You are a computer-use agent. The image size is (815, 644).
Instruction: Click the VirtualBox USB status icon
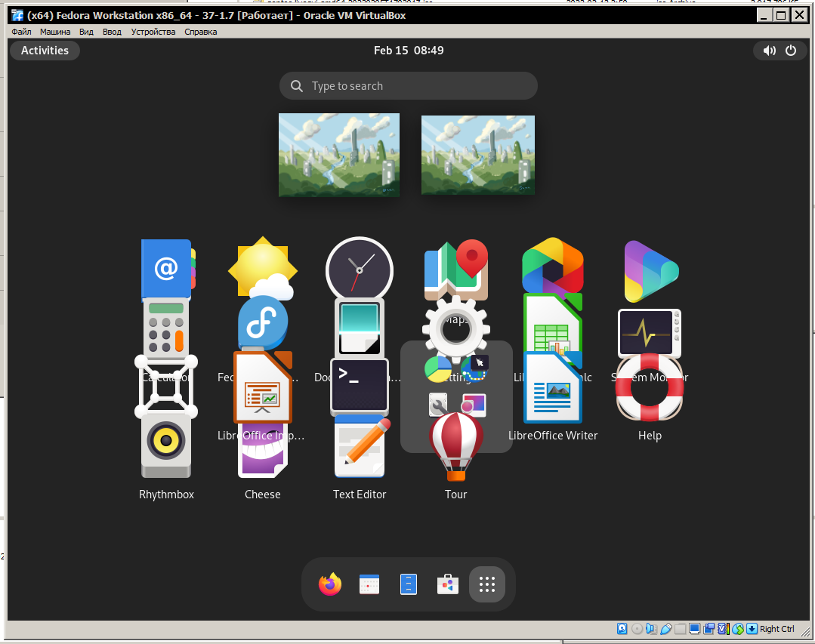666,629
